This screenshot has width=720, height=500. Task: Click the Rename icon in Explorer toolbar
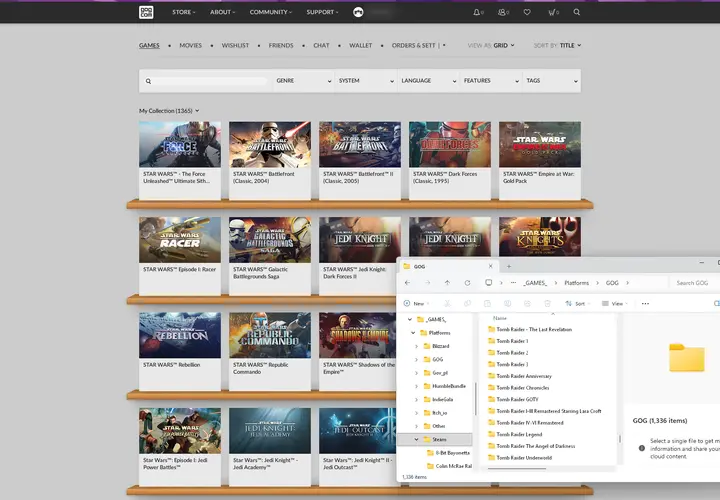click(x=507, y=303)
